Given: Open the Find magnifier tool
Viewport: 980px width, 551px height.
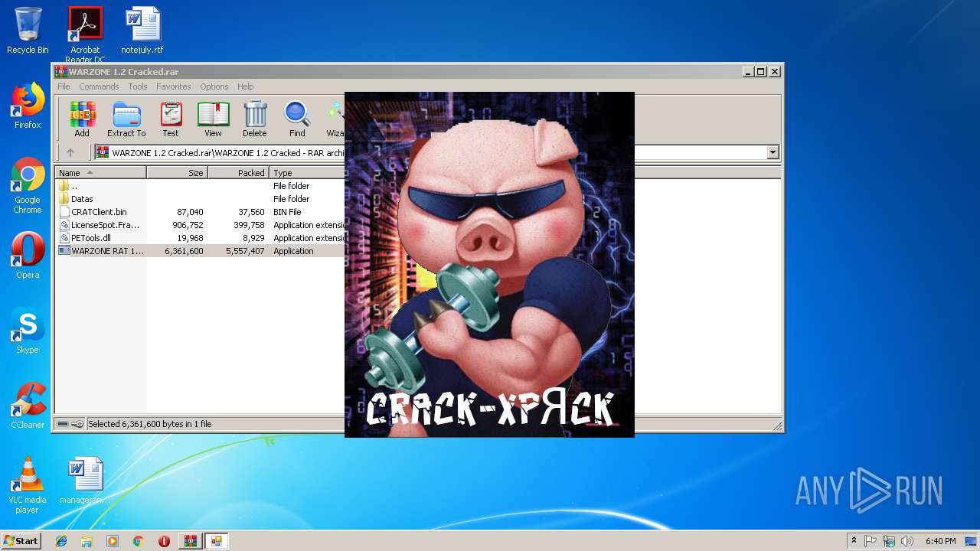Looking at the screenshot, I should pos(297,119).
